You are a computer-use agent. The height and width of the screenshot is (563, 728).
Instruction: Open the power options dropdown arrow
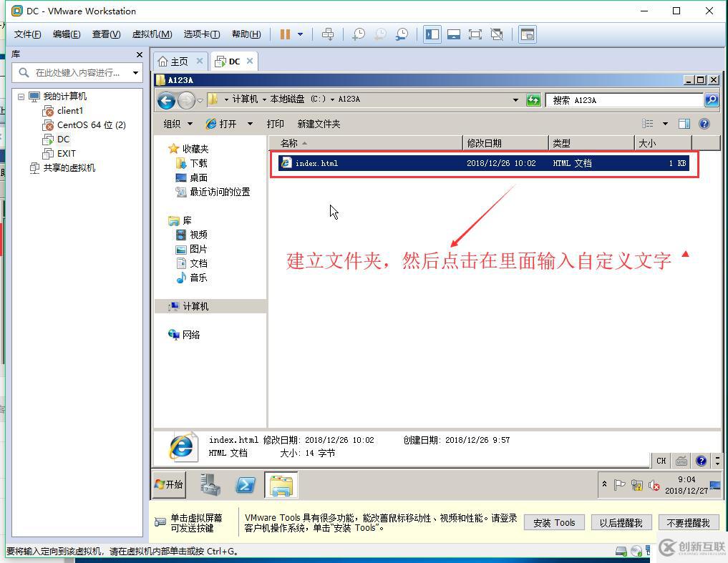pyautogui.click(x=301, y=34)
